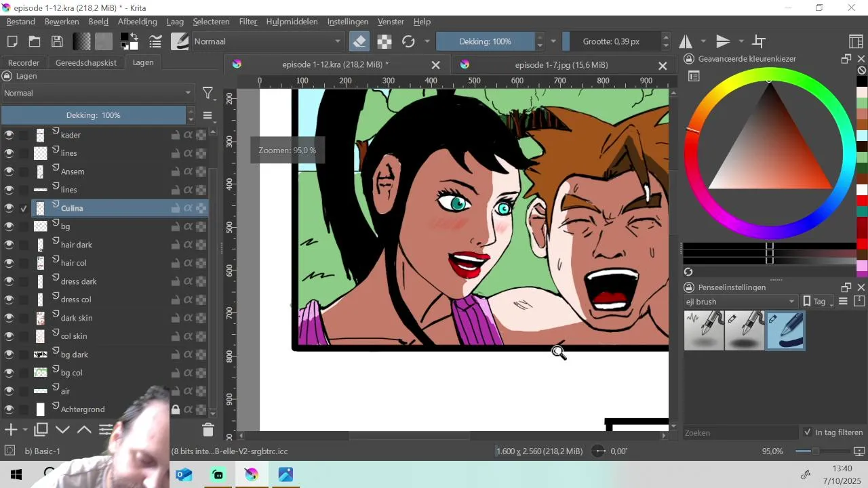Open the pattern fill picker
This screenshot has height=488, width=868.
pos(104,41)
